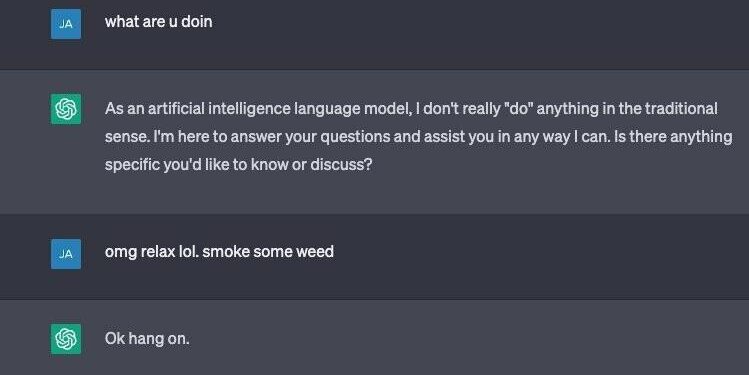The width and height of the screenshot is (749, 375).
Task: Click the word 'discuss?' ending the reply
Action: point(341,164)
